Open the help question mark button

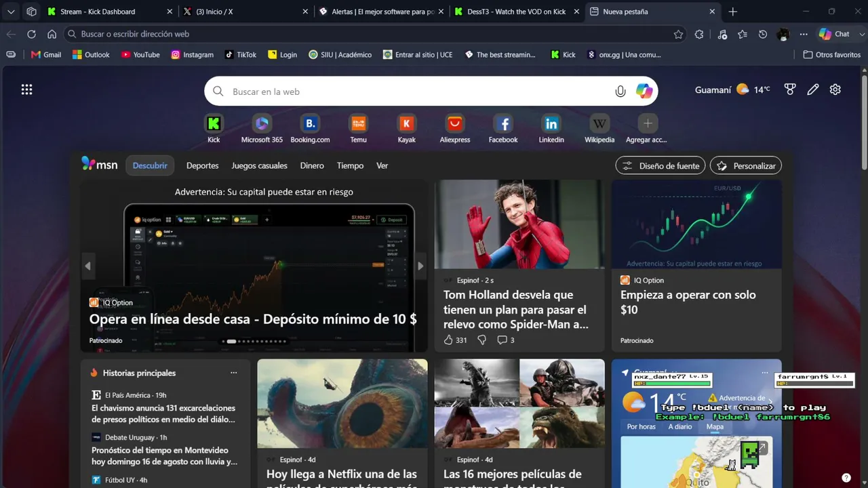point(846,478)
